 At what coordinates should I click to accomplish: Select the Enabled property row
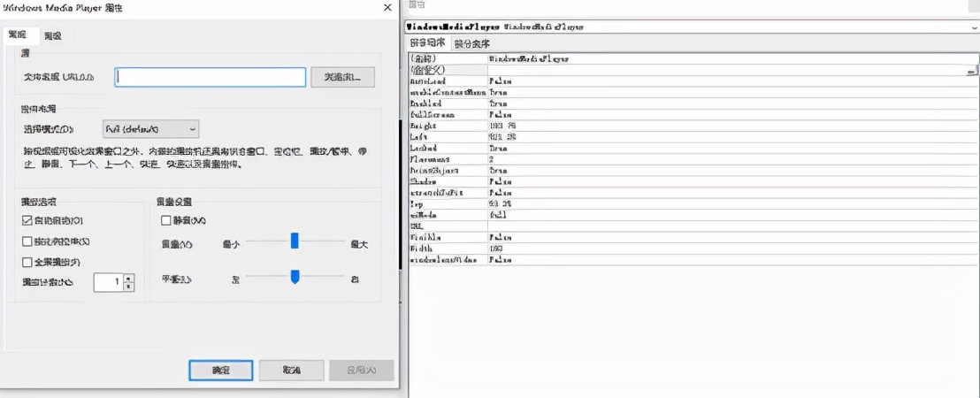click(x=693, y=103)
